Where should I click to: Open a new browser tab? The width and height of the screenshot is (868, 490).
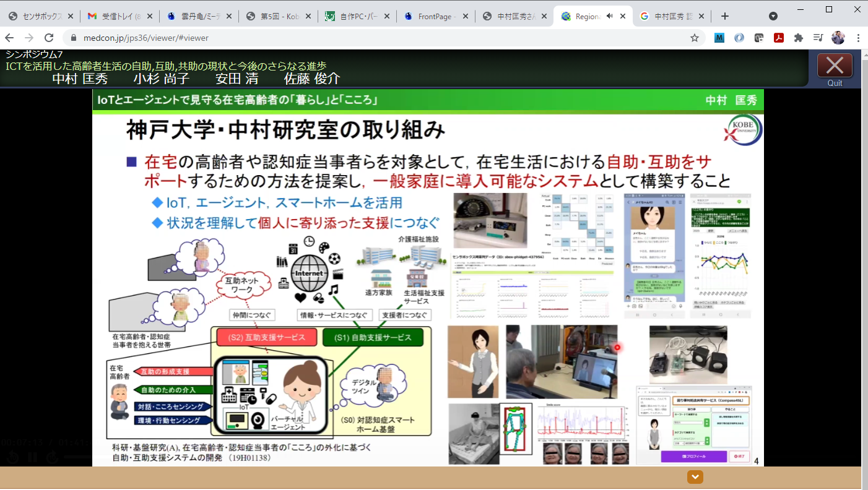pos(725,16)
